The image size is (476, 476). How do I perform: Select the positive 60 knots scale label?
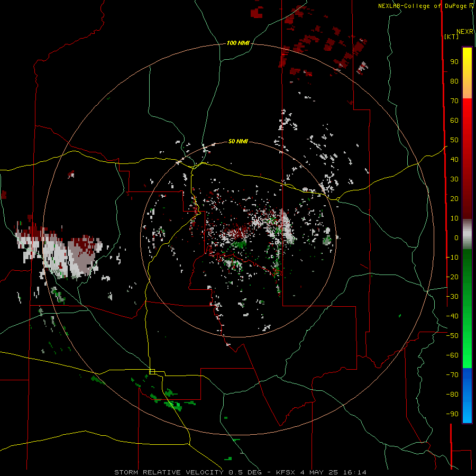(454, 121)
